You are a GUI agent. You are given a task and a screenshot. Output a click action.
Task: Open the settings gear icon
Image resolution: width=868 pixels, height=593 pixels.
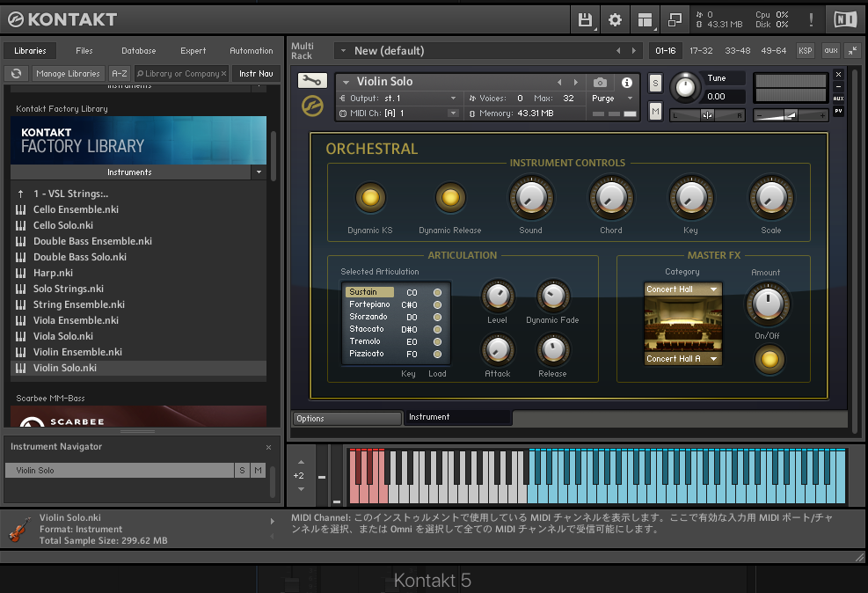click(615, 19)
